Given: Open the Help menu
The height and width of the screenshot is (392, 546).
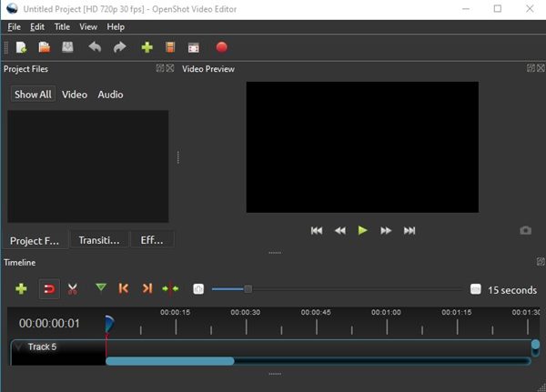Looking at the screenshot, I should click(116, 26).
